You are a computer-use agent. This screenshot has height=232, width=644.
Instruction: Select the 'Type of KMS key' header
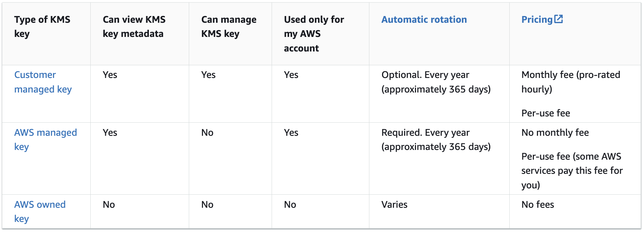point(42,26)
